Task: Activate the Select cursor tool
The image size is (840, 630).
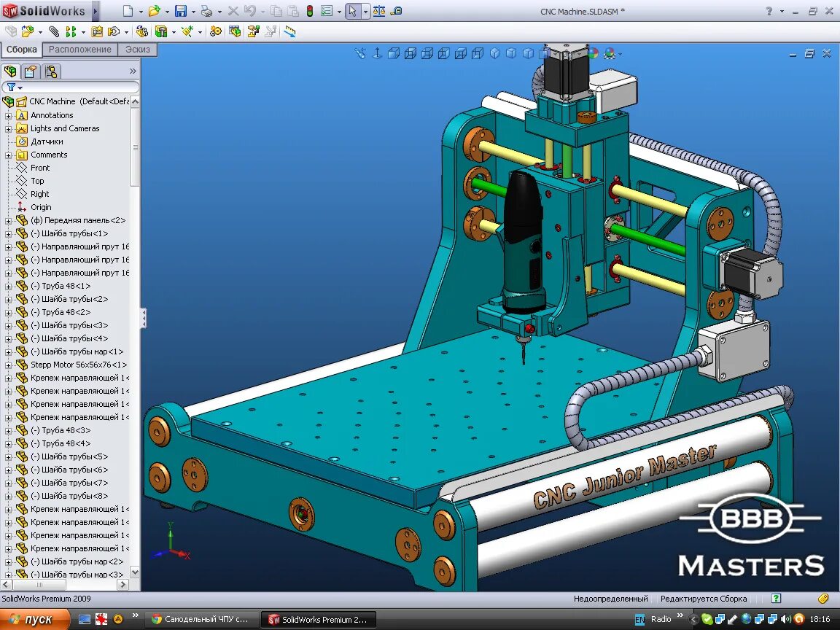Action: click(352, 11)
